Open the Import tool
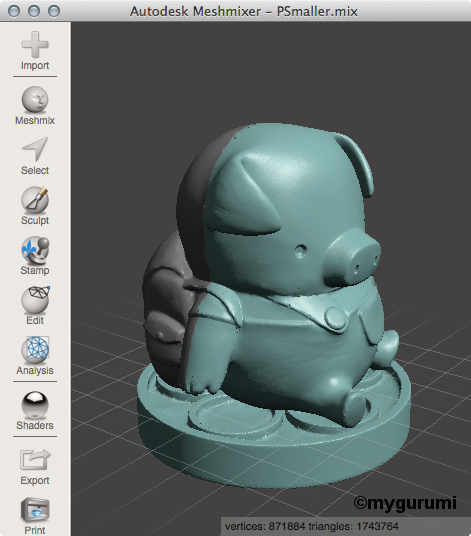The image size is (471, 536). 35,51
